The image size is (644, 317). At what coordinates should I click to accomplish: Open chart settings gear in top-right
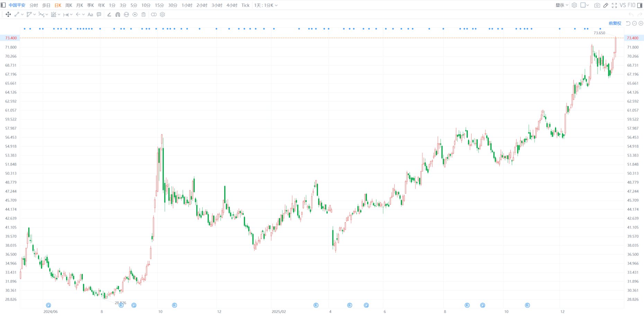pyautogui.click(x=574, y=5)
